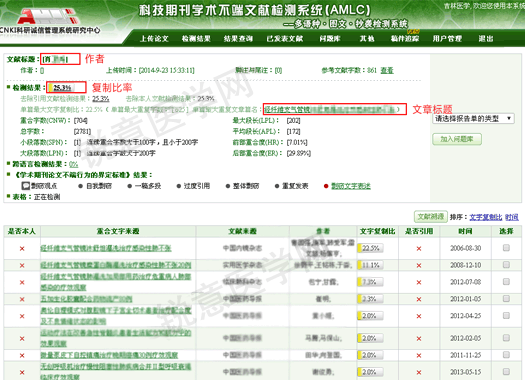This screenshot has width=525, height=380.
Task: Click the 22.5% copy-ratio bar
Action: pyautogui.click(x=370, y=248)
